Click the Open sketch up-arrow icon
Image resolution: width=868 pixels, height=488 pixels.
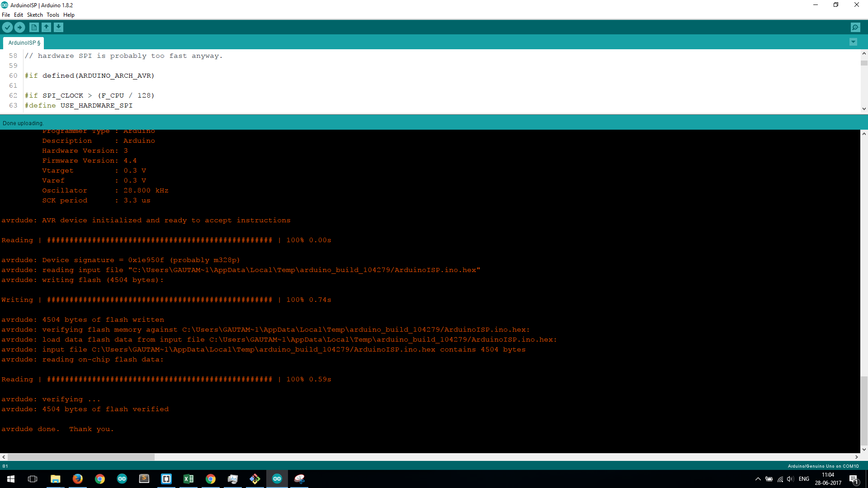click(46, 28)
